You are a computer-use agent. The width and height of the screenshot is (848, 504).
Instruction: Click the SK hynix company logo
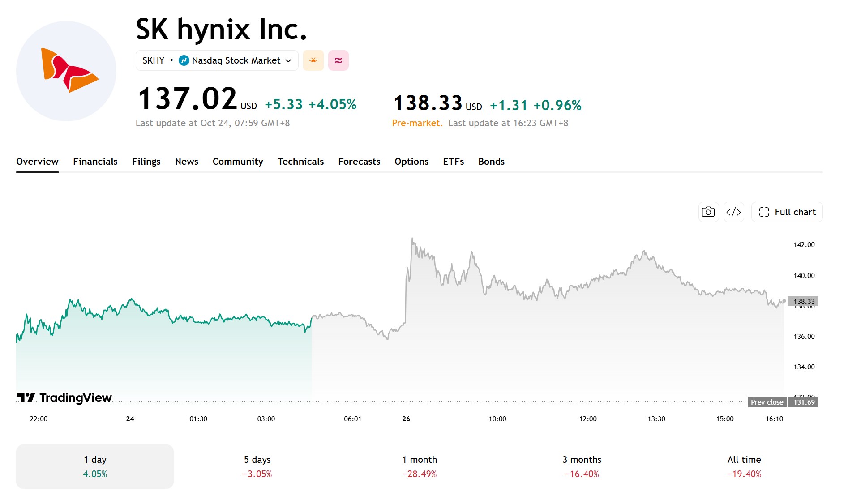(x=66, y=71)
